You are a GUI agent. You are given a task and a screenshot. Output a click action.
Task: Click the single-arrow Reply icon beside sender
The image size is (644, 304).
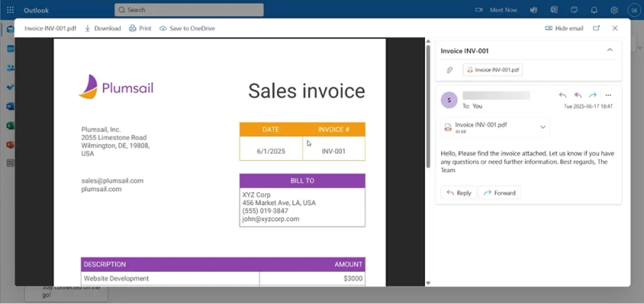(x=563, y=95)
